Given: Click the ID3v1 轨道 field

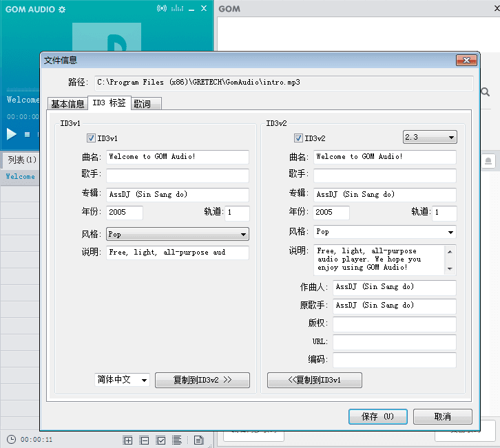Looking at the screenshot, I should point(237,213).
